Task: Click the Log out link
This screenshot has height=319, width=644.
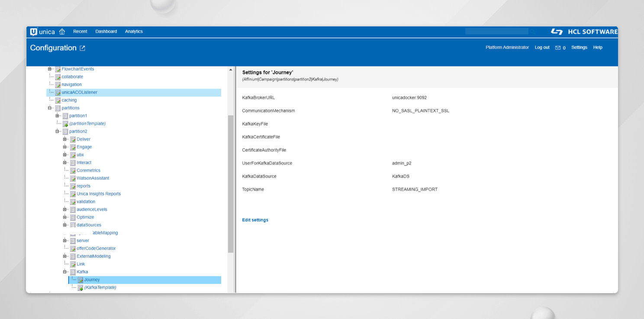Action: pos(542,48)
